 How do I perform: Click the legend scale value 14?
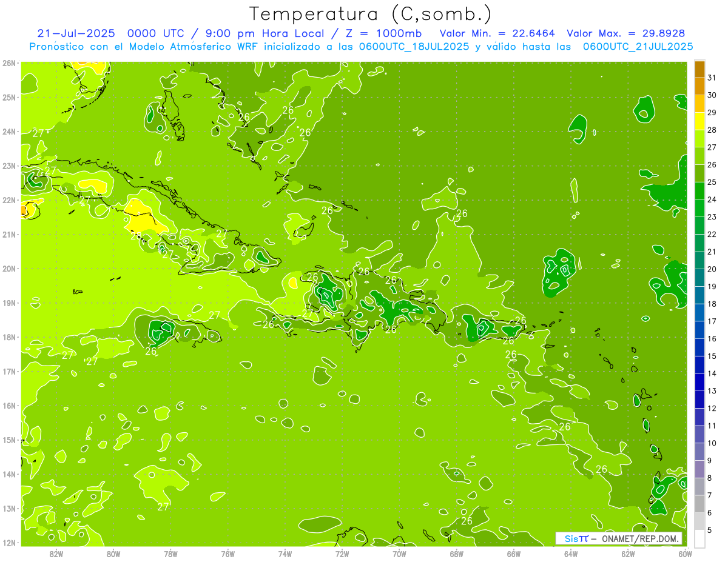tap(712, 373)
